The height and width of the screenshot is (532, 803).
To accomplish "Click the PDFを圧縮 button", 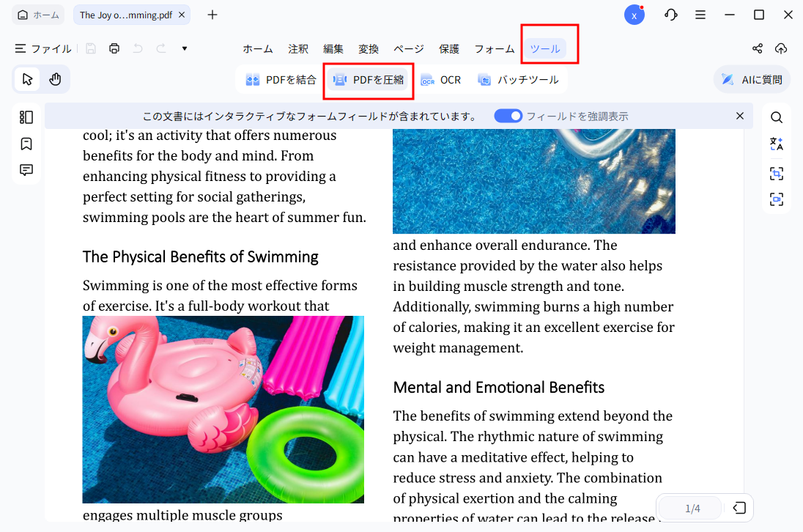I will pos(368,81).
